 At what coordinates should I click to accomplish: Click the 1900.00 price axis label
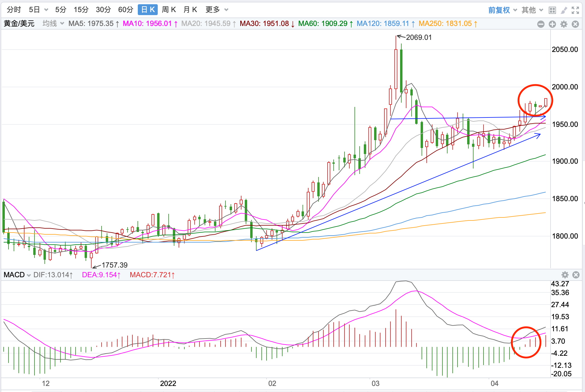coord(565,161)
